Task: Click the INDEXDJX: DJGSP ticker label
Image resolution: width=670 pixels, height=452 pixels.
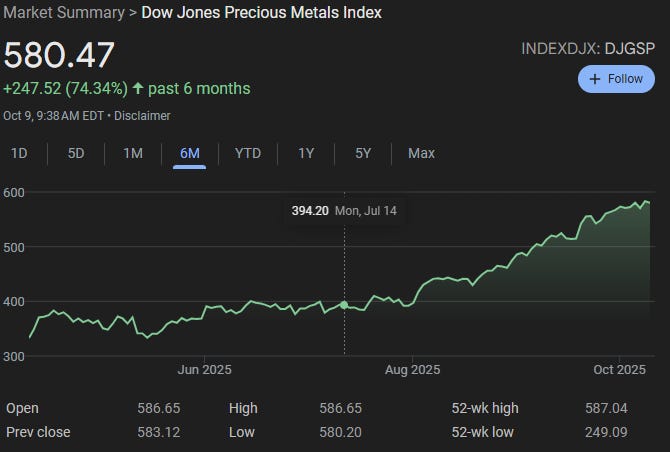Action: coord(588,48)
